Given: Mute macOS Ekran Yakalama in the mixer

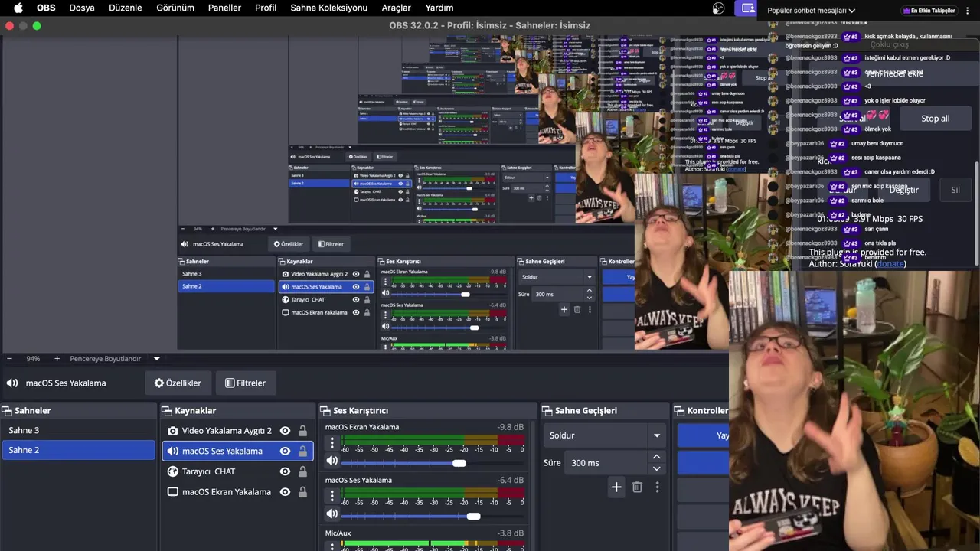Looking at the screenshot, I should point(332,461).
